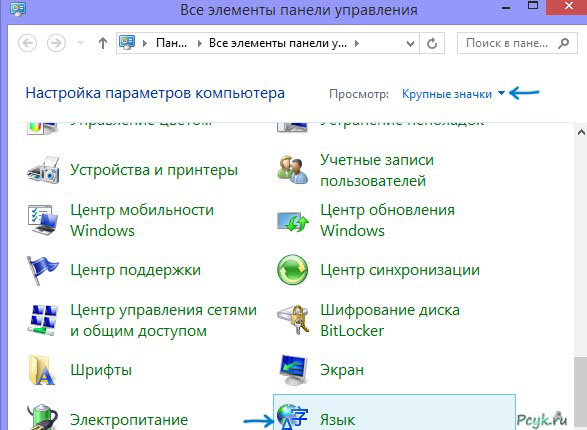The width and height of the screenshot is (587, 430).
Task: Click the Display monitor icon
Action: pos(294,370)
